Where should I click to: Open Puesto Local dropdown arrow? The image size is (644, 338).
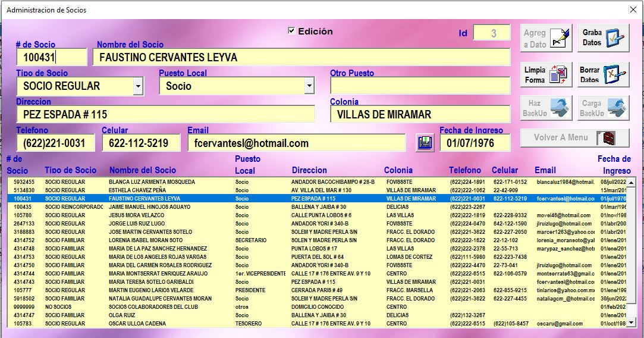pos(309,86)
